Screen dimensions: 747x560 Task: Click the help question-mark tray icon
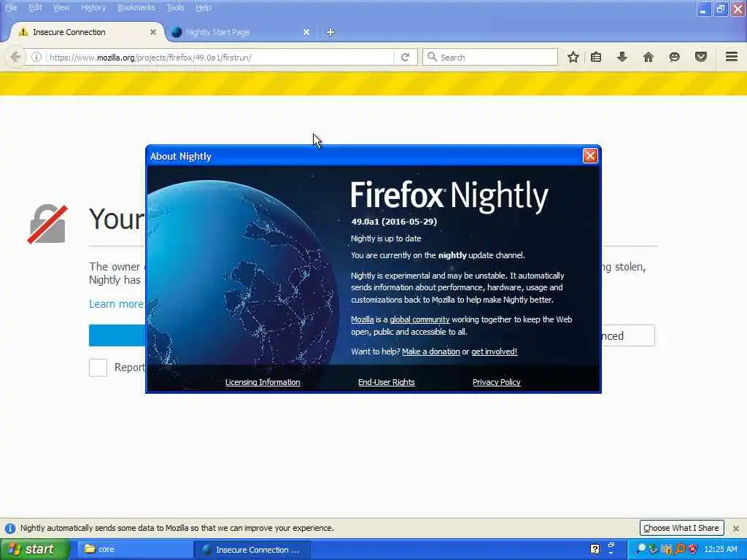595,549
